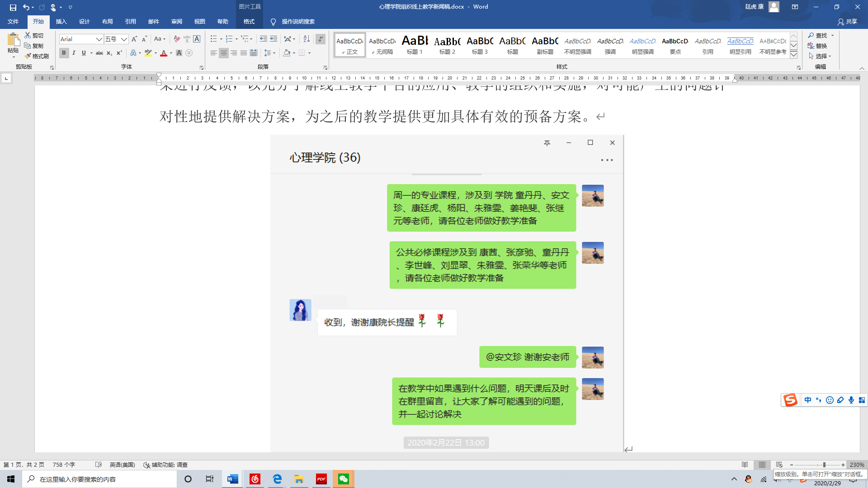868x488 pixels.
Task: Click the Format Painter (格式刷) brush icon
Action: click(x=28, y=56)
